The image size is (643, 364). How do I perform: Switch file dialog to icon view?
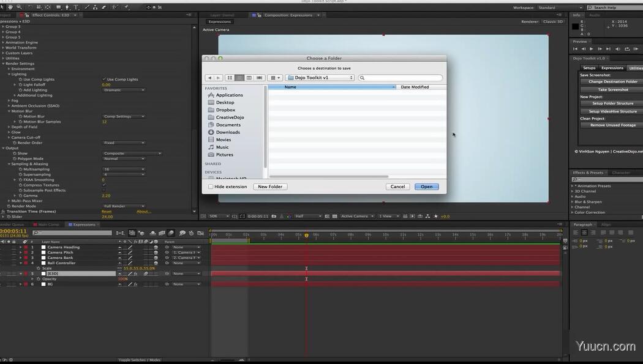(x=230, y=78)
